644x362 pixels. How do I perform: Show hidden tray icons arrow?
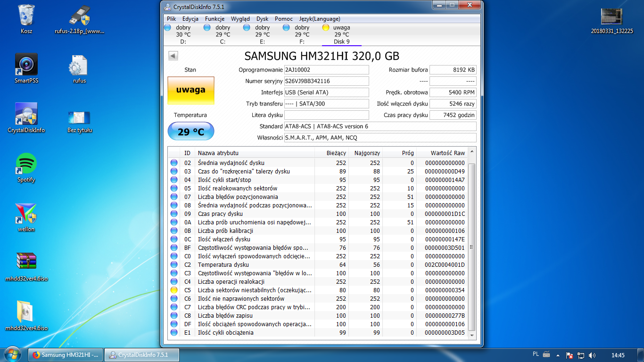coord(559,355)
